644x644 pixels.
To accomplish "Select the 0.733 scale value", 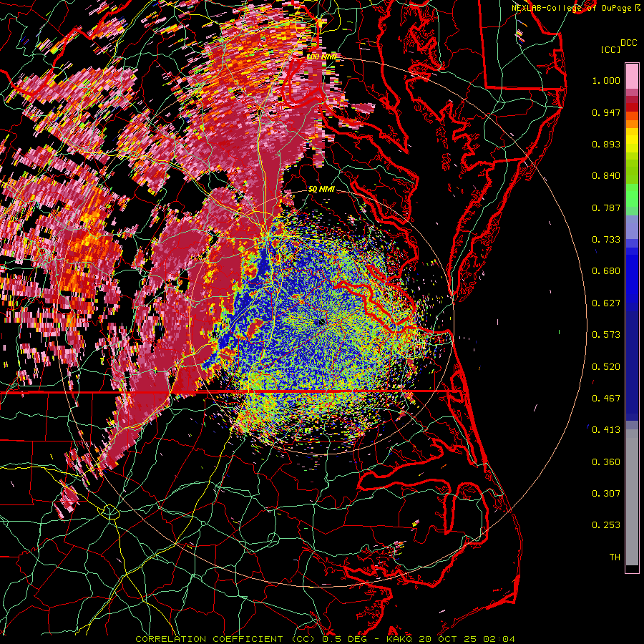I will (606, 240).
